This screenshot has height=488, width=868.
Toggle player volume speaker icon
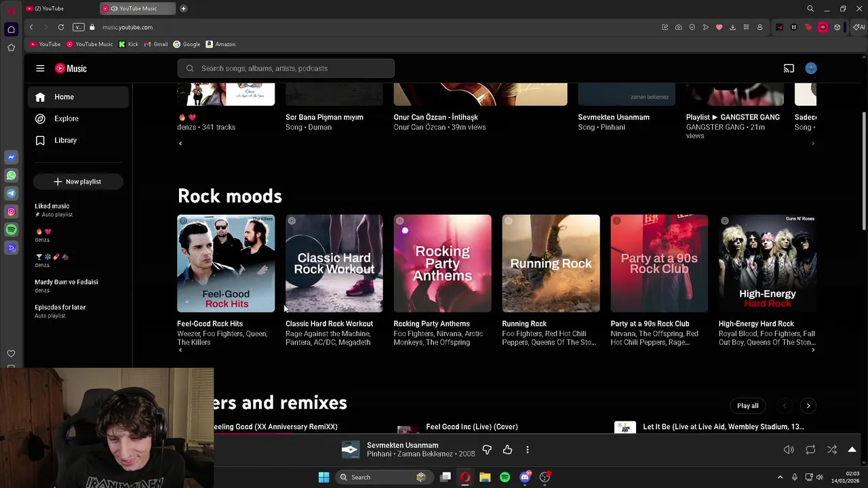(789, 449)
